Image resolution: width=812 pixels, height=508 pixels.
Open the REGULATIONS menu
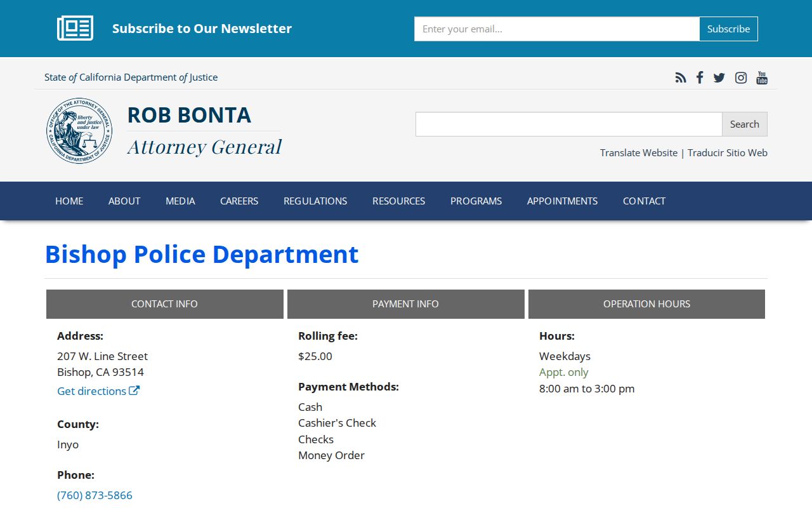click(x=315, y=201)
